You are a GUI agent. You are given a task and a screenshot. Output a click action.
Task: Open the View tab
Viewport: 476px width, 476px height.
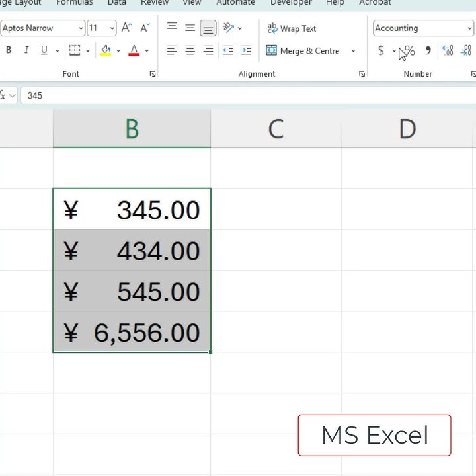point(192,3)
